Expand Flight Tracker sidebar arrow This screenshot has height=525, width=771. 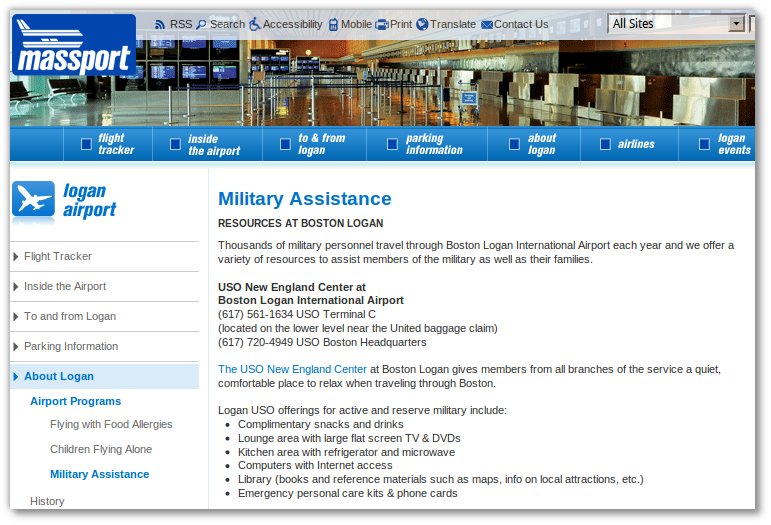coord(16,257)
